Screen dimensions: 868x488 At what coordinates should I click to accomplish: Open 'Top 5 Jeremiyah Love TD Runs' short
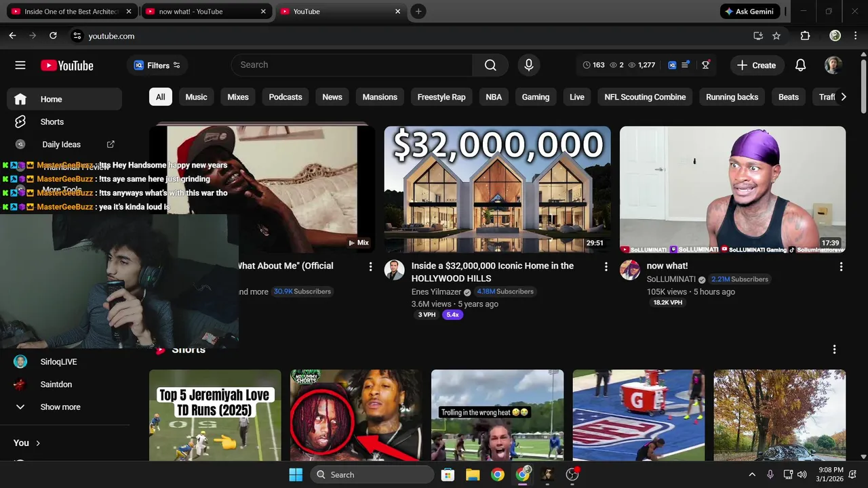(x=215, y=415)
